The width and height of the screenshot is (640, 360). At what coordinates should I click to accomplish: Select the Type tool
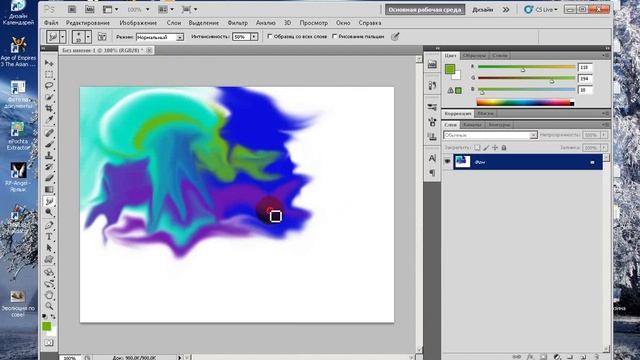(x=49, y=237)
